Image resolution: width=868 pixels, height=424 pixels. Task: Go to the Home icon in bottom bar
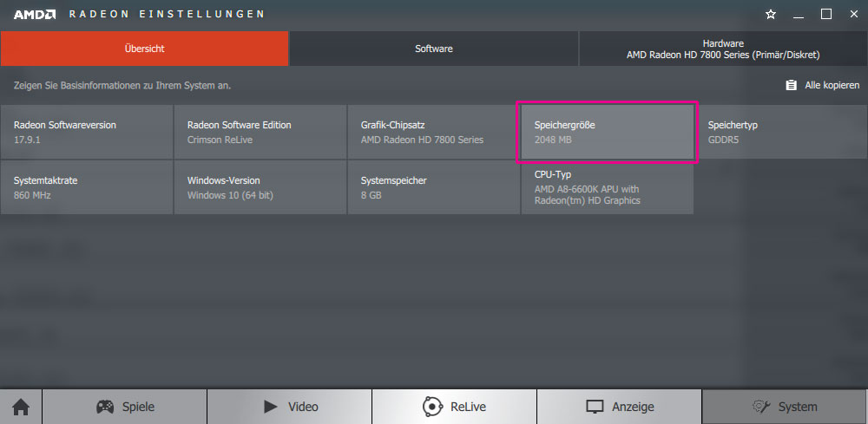[21, 407]
